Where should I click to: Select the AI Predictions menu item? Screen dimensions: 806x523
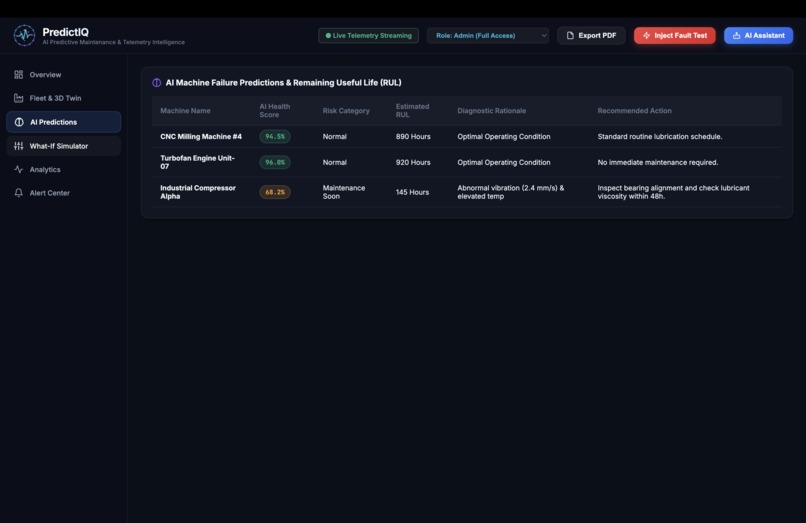tap(64, 122)
